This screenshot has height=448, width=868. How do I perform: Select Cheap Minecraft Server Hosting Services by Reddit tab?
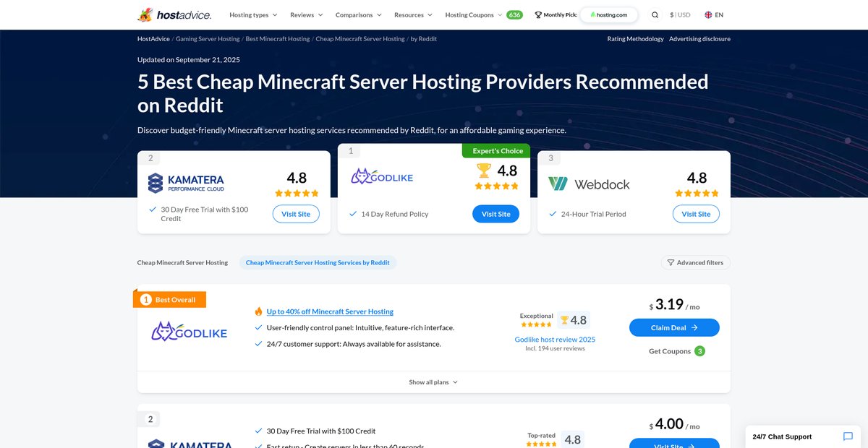click(x=318, y=263)
